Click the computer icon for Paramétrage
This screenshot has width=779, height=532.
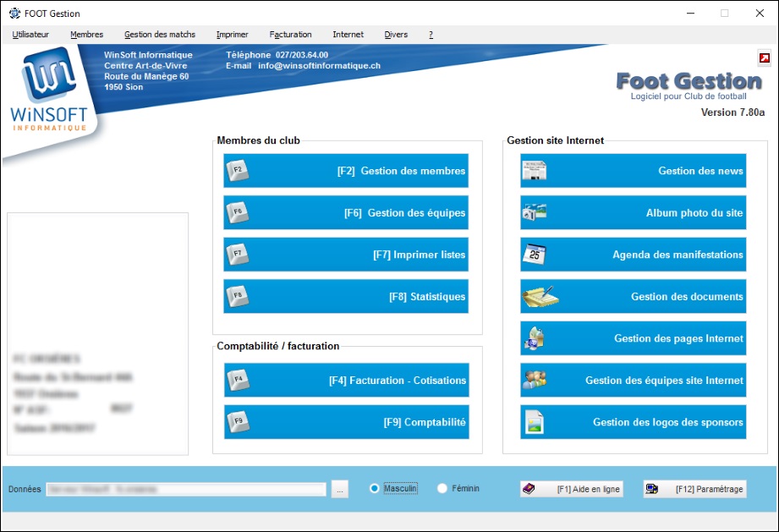[652, 489]
